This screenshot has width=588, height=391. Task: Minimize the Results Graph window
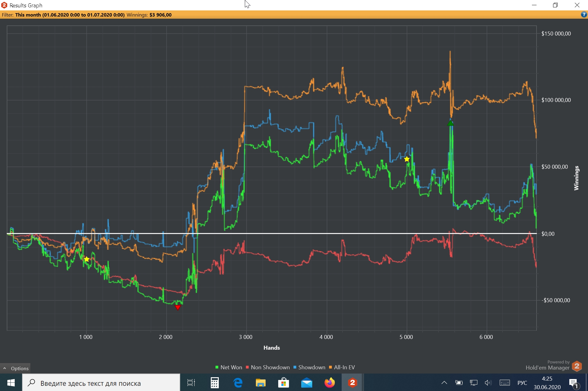pyautogui.click(x=534, y=5)
